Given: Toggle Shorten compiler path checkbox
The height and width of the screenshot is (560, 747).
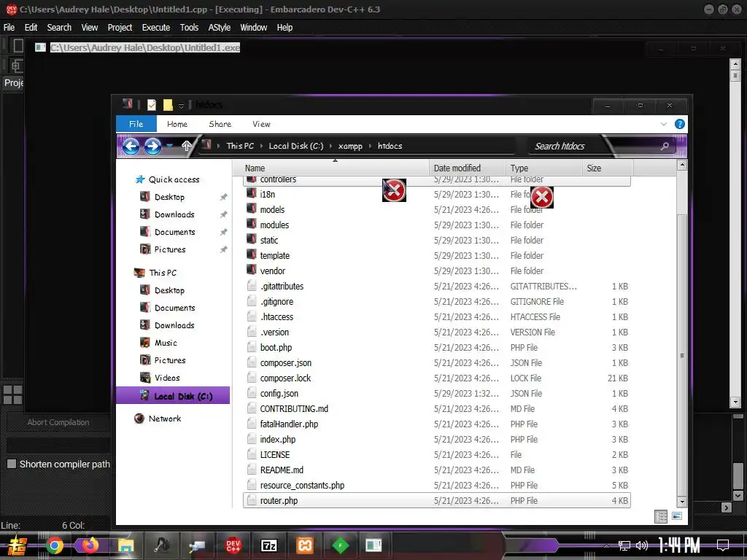Looking at the screenshot, I should pyautogui.click(x=12, y=464).
